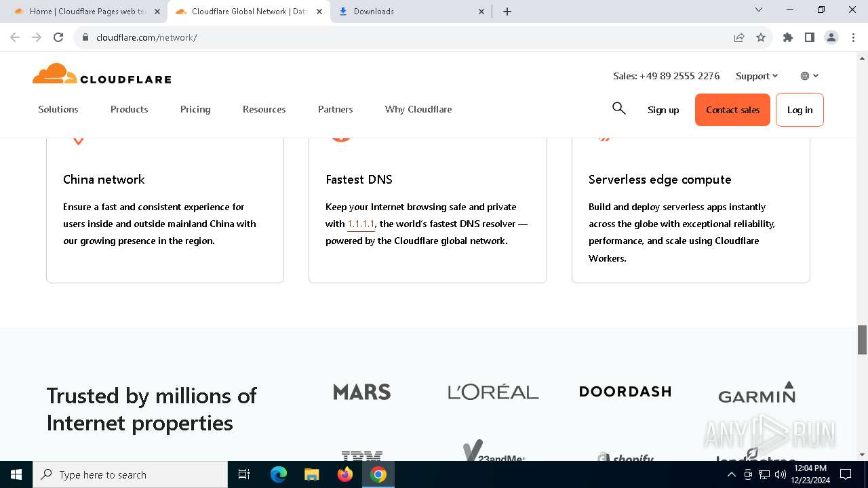Click the page vertical scrollbar thumb
Screen dimensions: 868x488
(862, 340)
